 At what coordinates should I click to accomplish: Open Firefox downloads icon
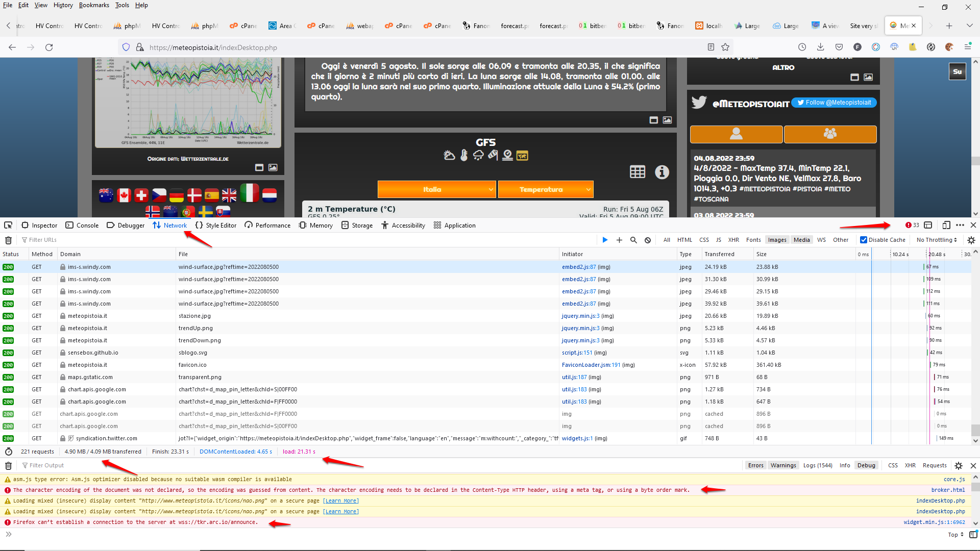click(x=820, y=47)
